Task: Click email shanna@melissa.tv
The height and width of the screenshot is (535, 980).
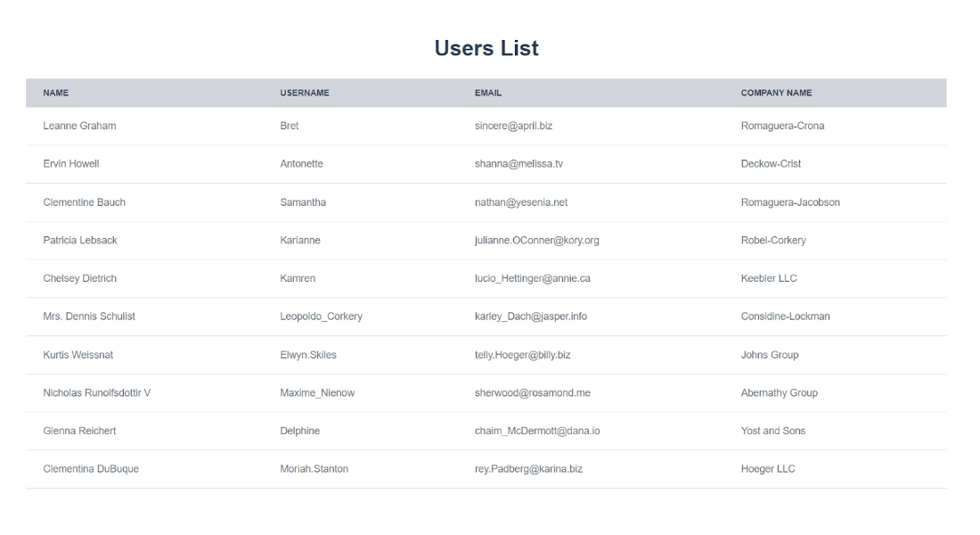Action: pos(519,164)
